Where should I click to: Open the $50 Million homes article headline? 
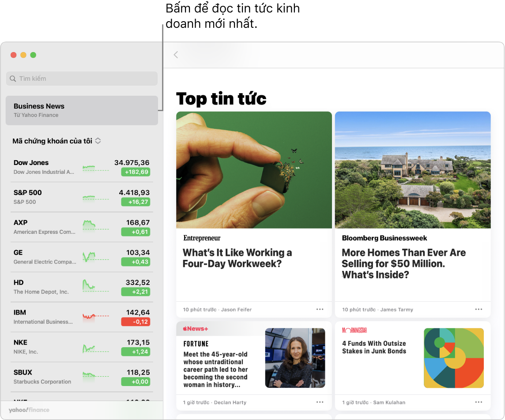pos(403,263)
